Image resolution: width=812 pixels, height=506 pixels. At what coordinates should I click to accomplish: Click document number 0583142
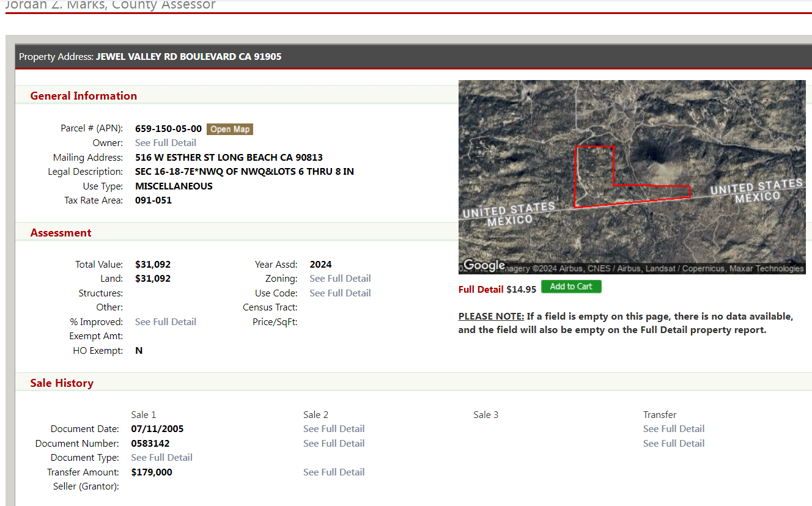point(150,444)
